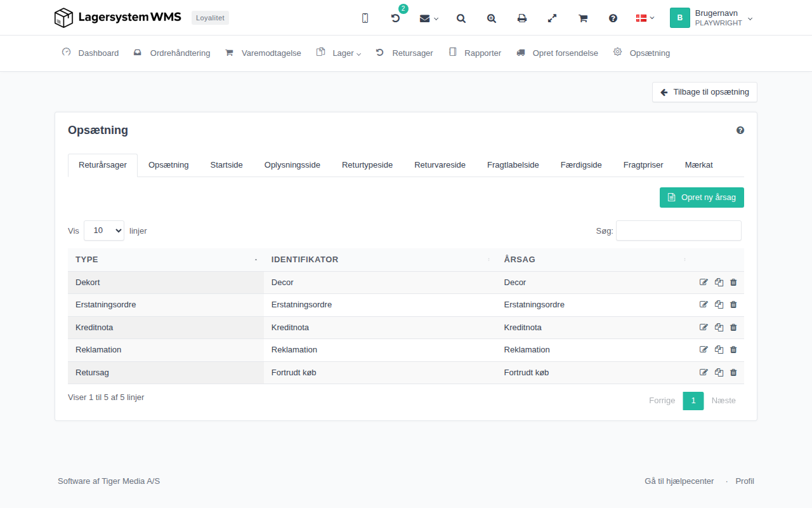This screenshot has height=508, width=812.
Task: Open the Profil link in the footer
Action: (745, 481)
